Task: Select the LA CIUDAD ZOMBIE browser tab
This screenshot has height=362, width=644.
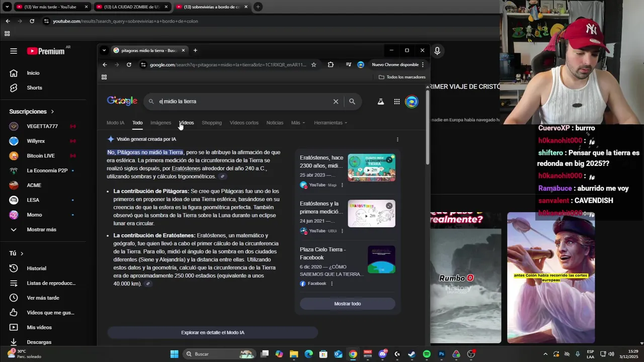Action: tap(132, 7)
